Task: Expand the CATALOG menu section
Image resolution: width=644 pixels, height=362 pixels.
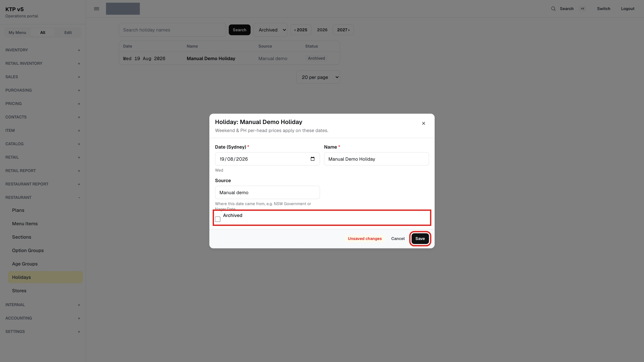Action: 43,144
